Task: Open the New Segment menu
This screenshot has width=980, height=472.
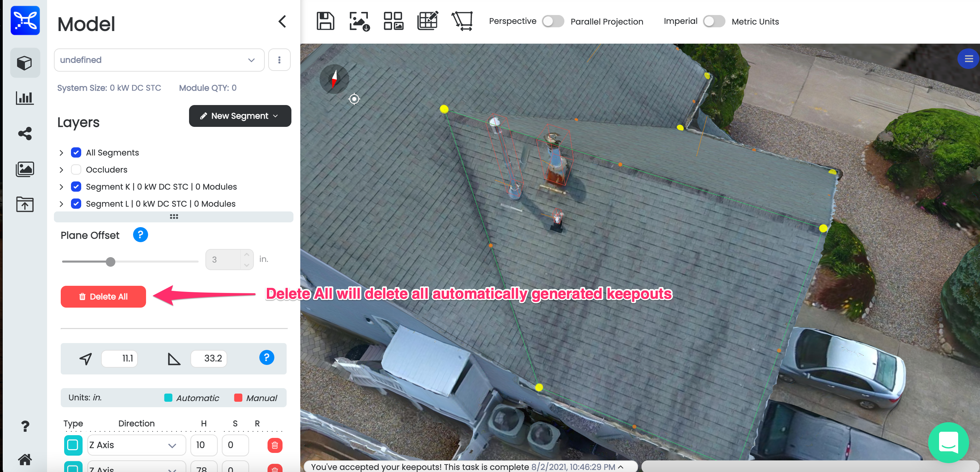Action: [240, 116]
